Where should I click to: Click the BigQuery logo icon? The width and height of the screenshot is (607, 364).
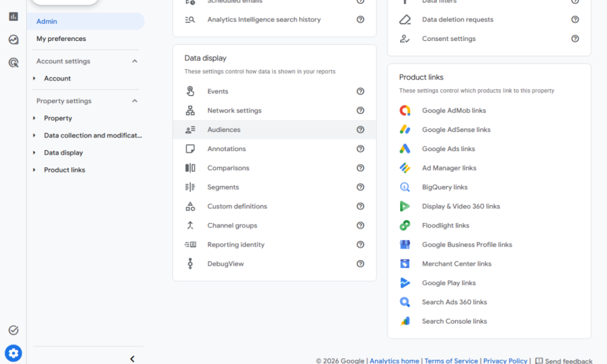[405, 187]
